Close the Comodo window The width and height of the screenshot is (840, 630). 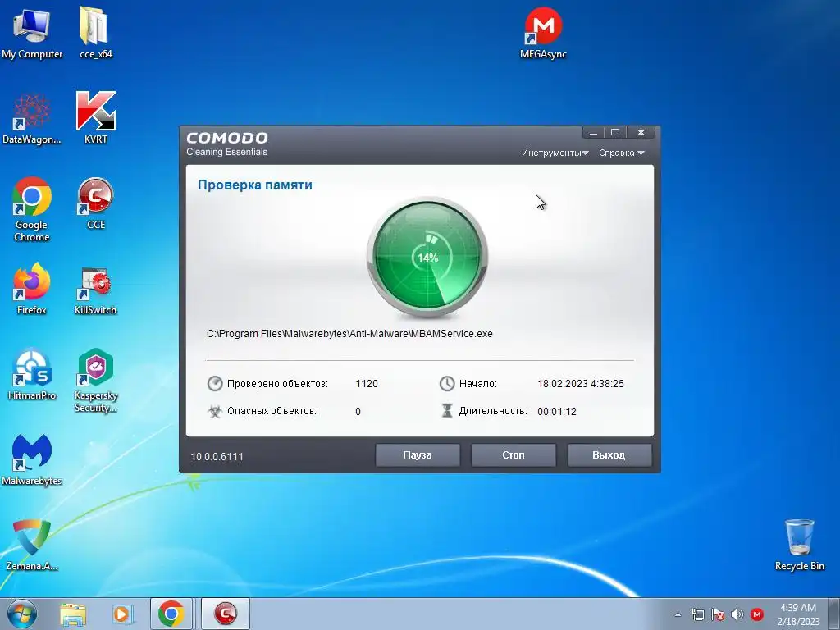tap(641, 133)
